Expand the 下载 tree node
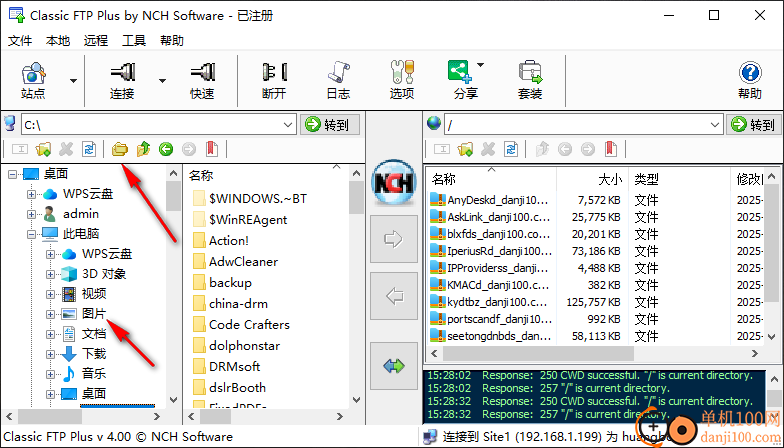The height and width of the screenshot is (448, 784). pyautogui.click(x=50, y=354)
